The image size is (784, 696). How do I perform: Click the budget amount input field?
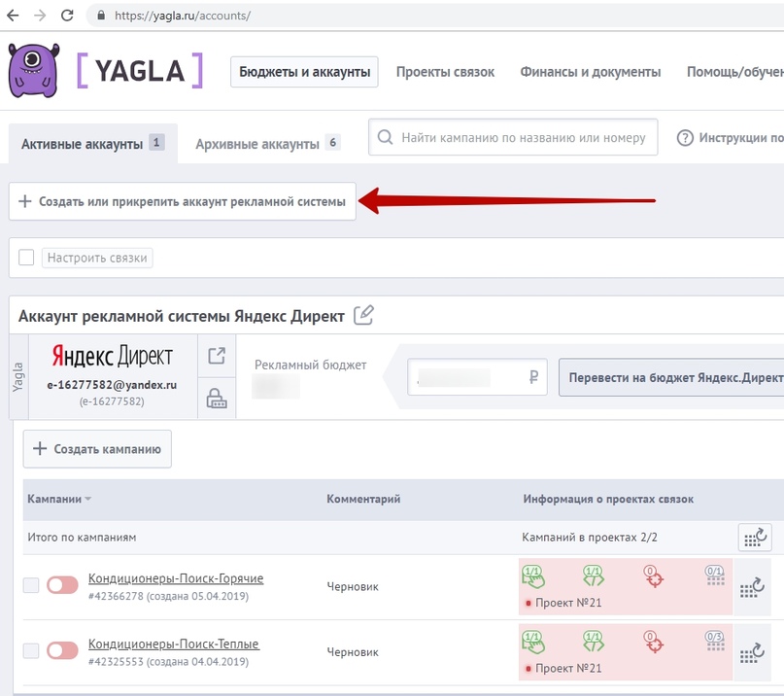pos(477,377)
